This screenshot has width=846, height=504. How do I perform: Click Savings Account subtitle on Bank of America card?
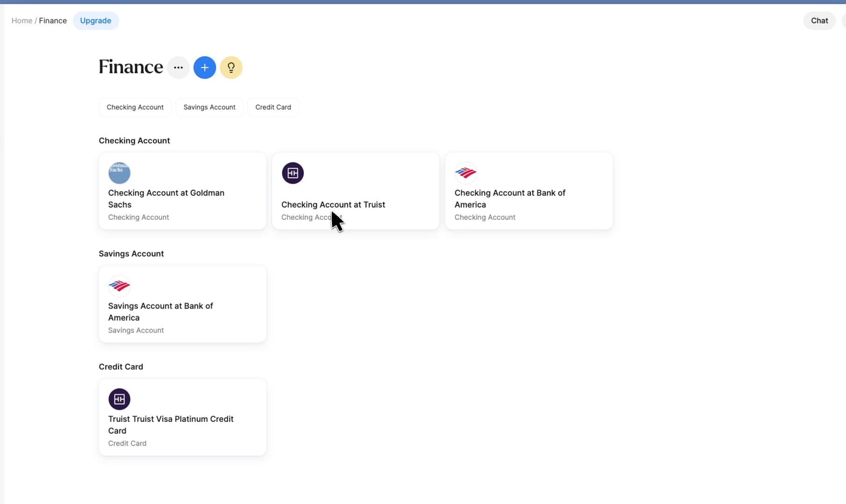click(x=136, y=330)
